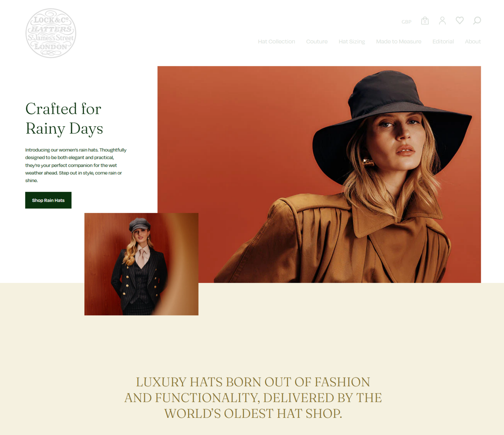This screenshot has height=435, width=504.
Task: Go to the Hat Sizing page
Action: point(352,42)
